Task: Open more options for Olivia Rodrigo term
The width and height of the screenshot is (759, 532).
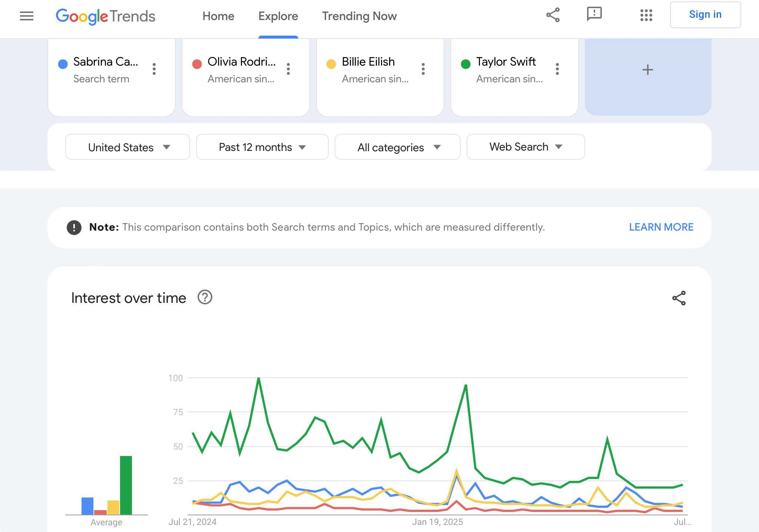Action: click(288, 69)
